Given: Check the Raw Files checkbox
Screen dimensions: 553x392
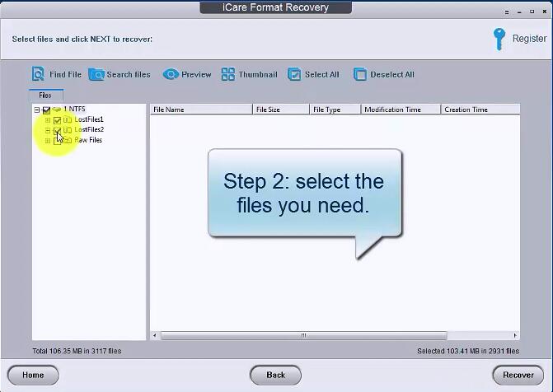Looking at the screenshot, I should [57, 141].
